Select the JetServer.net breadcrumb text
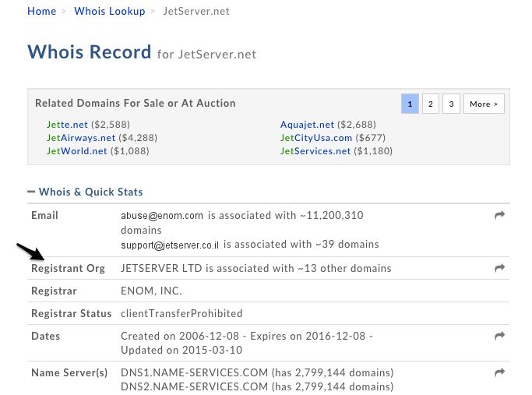The height and width of the screenshot is (395, 532). click(x=196, y=11)
